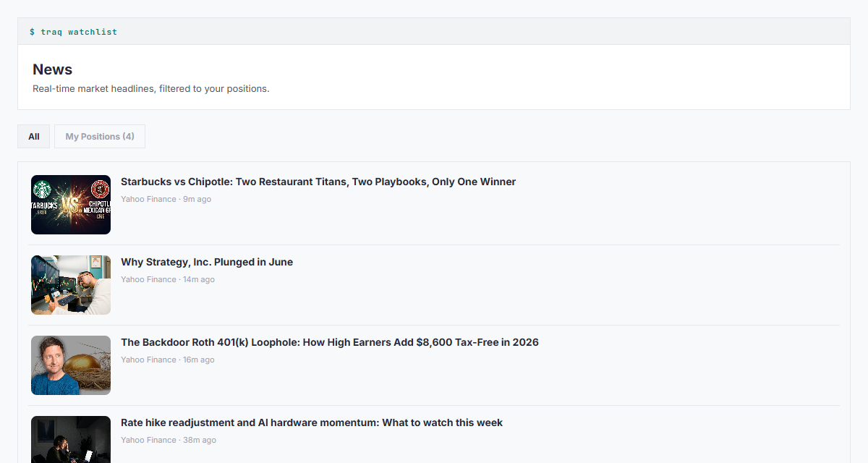
Task: Click the Rate hike article thumbnail
Action: tap(71, 440)
